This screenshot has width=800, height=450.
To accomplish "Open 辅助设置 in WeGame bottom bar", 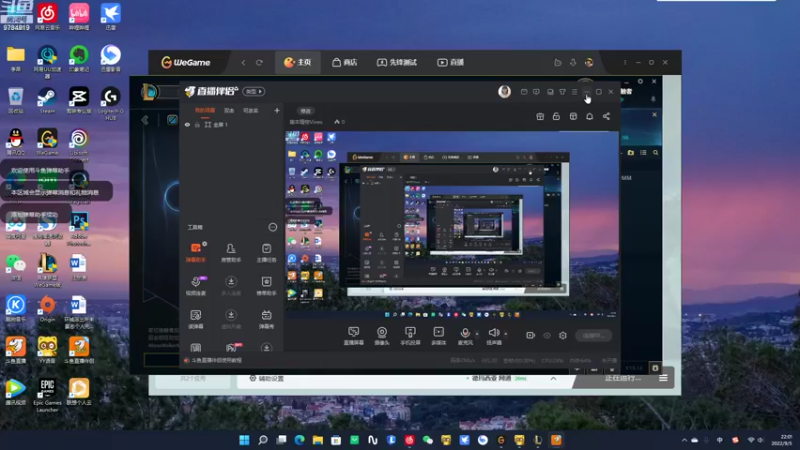I will (267, 378).
